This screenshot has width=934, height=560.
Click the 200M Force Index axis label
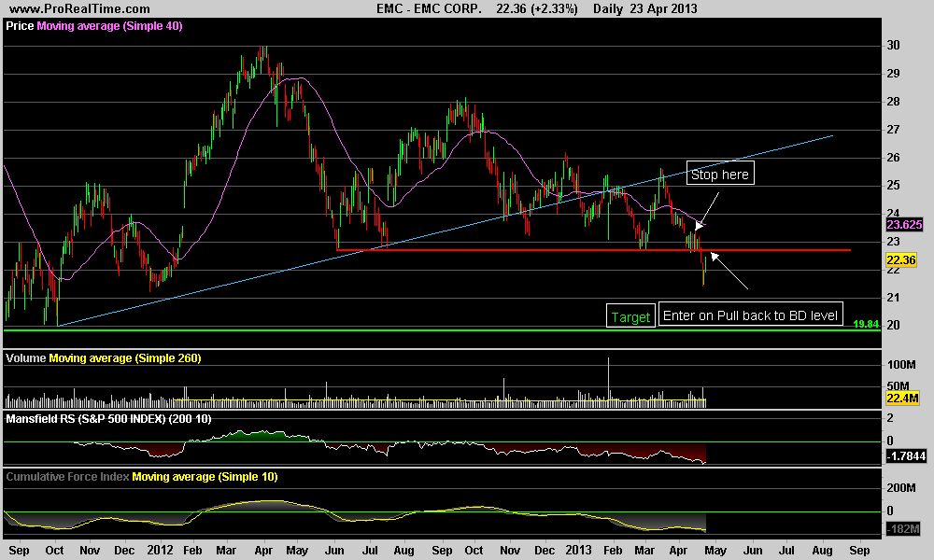coord(901,488)
